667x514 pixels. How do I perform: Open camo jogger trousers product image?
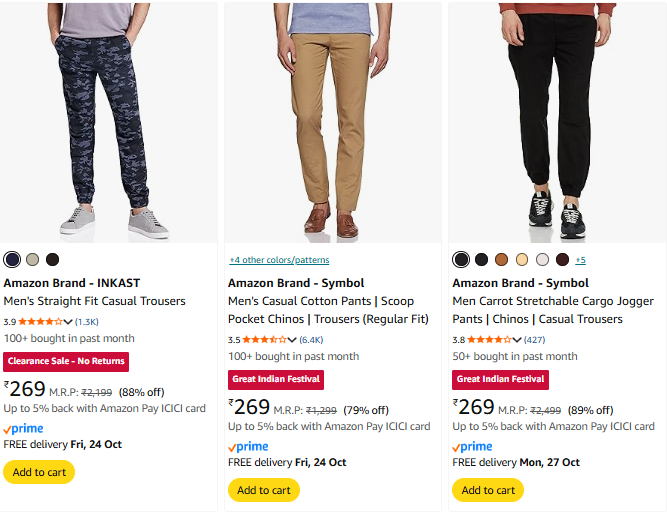click(110, 120)
